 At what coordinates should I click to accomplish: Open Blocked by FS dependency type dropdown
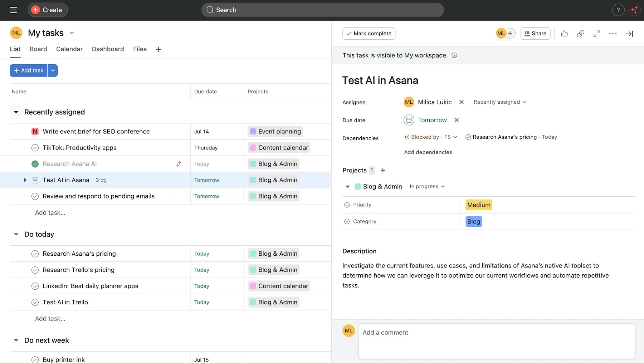pos(431,137)
